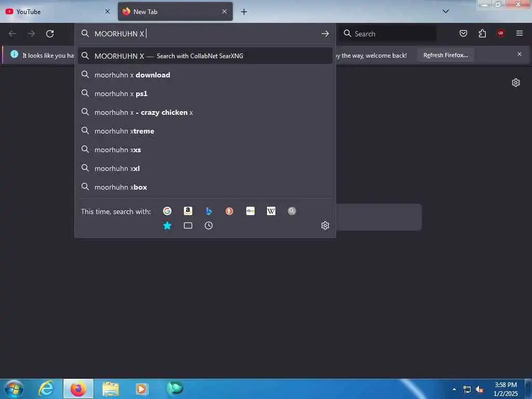This screenshot has height=399, width=532.
Task: Focus the toolbar Search box
Action: (389, 34)
